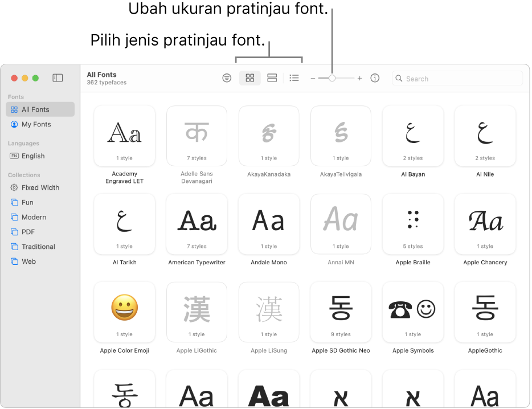Image resolution: width=532 pixels, height=409 pixels.
Task: Open the Web collection
Action: click(40, 261)
